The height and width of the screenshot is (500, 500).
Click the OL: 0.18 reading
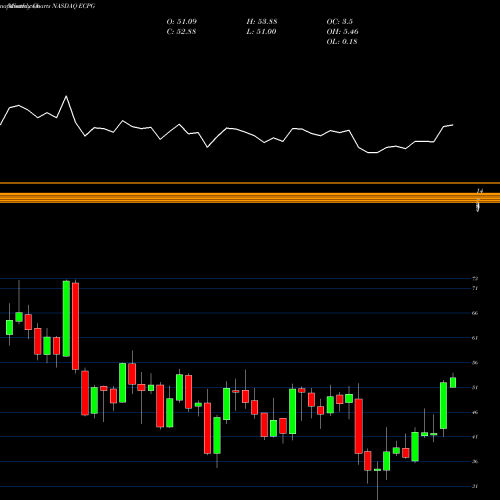click(x=342, y=41)
